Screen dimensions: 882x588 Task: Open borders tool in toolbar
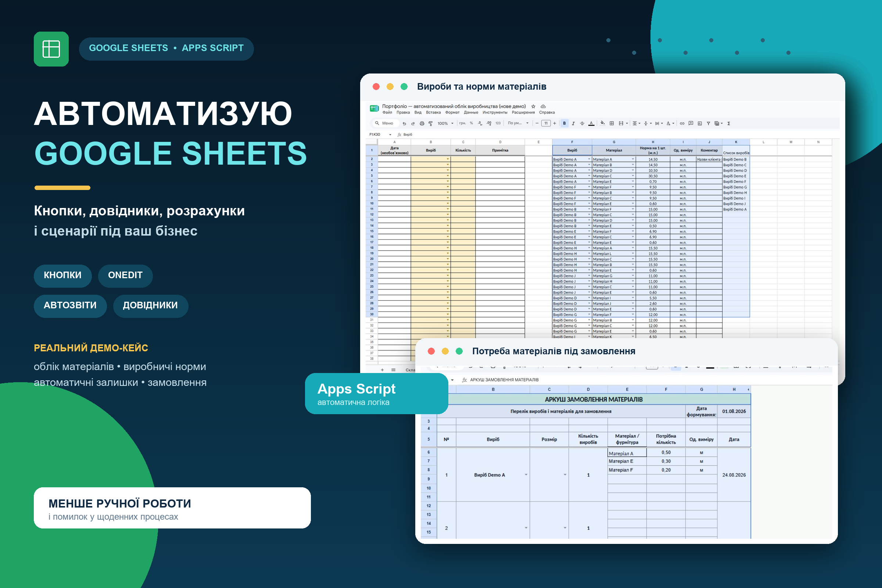[x=612, y=123]
